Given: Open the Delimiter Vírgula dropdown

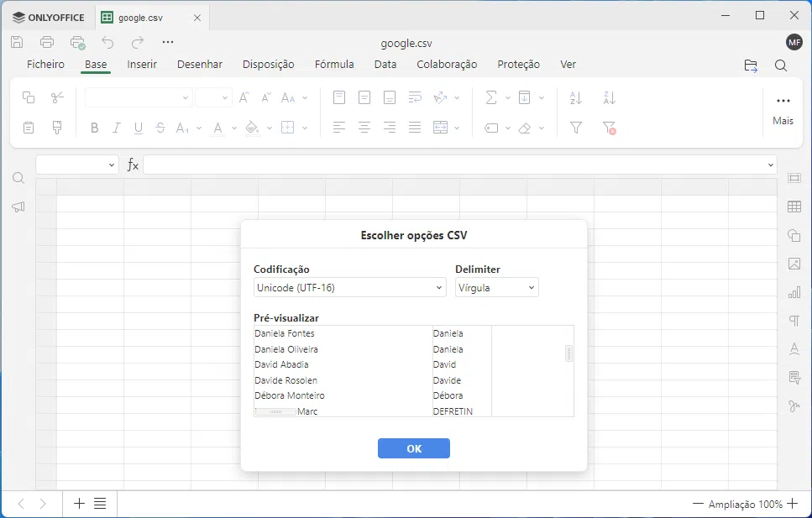Looking at the screenshot, I should (x=496, y=288).
